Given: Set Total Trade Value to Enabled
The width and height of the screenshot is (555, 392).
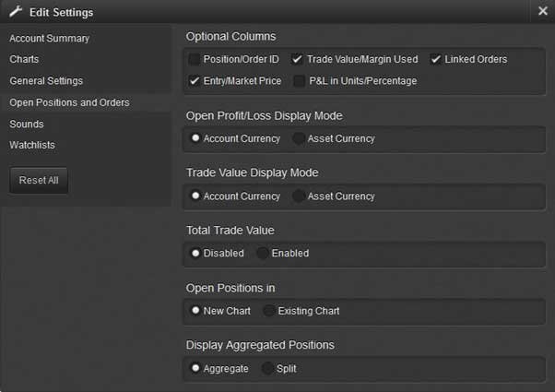Looking at the screenshot, I should pyautogui.click(x=263, y=254).
